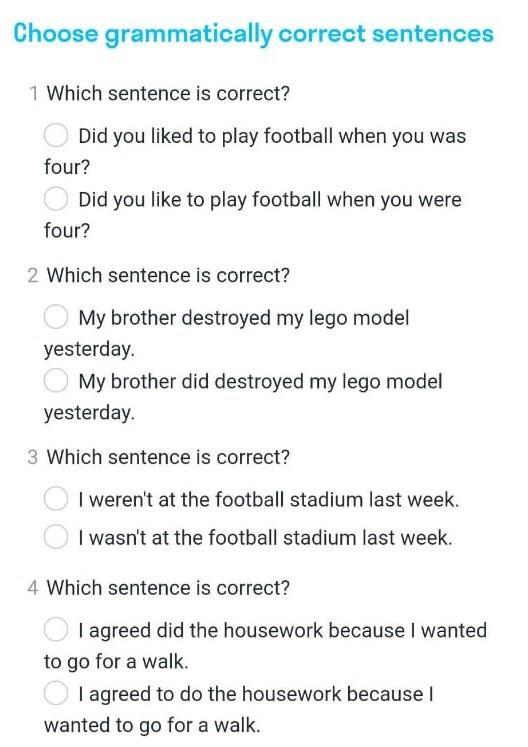Screen dimensions: 528x747
Task: Click question 1 'Which sentence is correct?' text
Action: [x=168, y=93]
